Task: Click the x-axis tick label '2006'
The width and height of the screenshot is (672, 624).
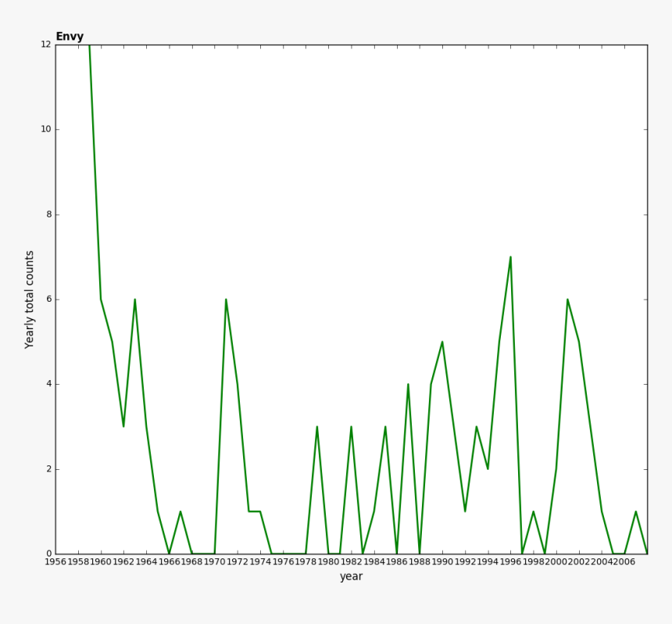Action: [624, 561]
